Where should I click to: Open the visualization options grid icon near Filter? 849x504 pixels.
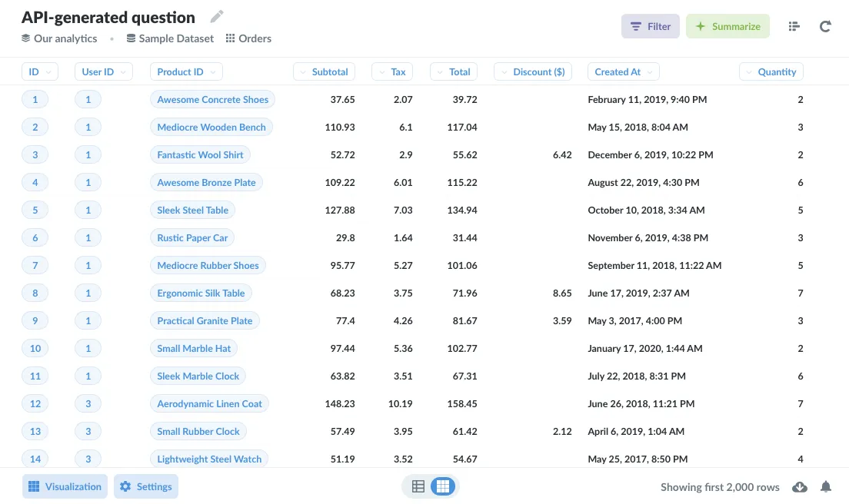pos(794,25)
